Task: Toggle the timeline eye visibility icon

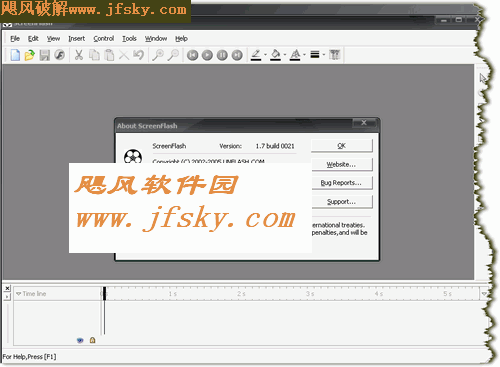Action: point(80,340)
